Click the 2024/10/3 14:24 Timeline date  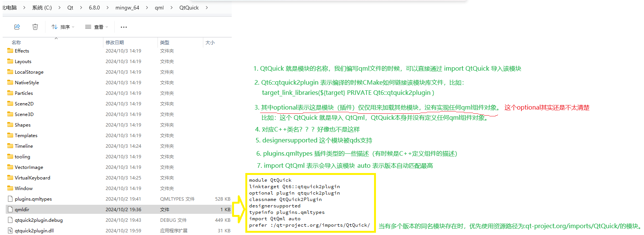tap(123, 146)
